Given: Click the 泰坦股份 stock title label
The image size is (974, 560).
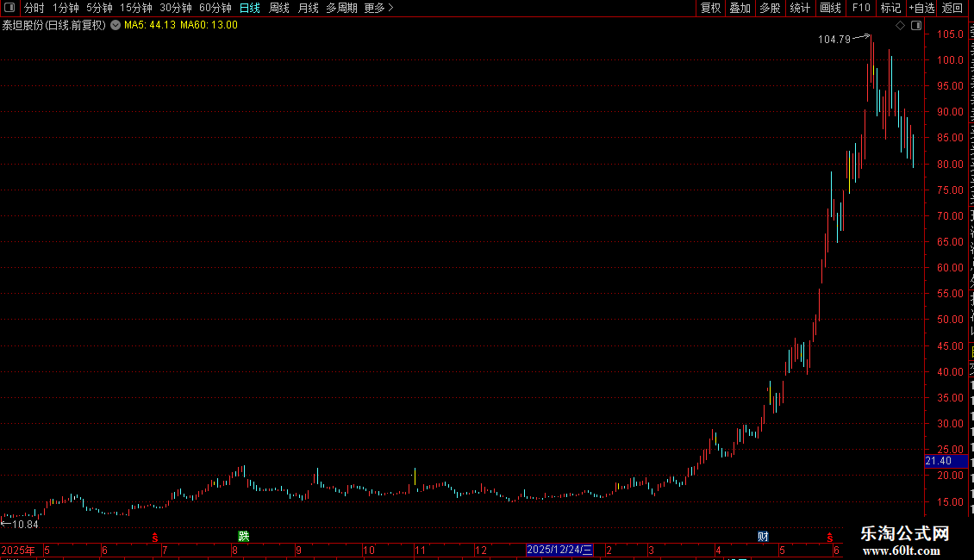Looking at the screenshot, I should tap(54, 25).
